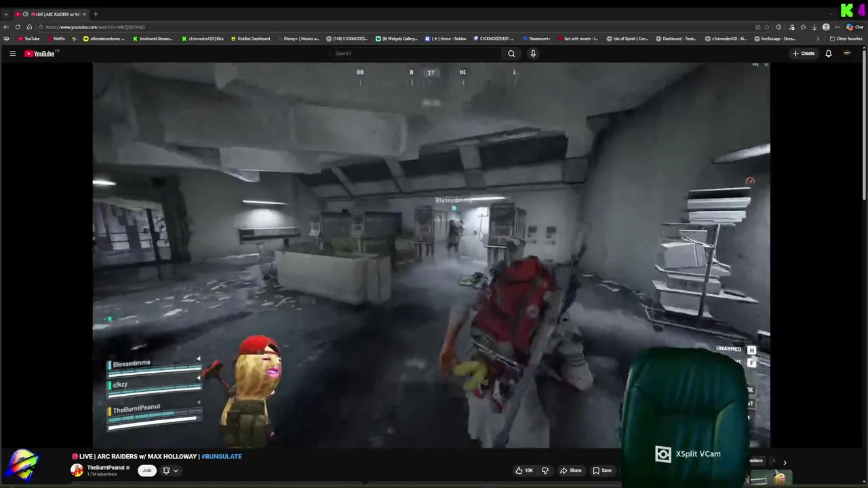The image size is (868, 488).
Task: Add this page to favorites star
Action: pos(767,27)
